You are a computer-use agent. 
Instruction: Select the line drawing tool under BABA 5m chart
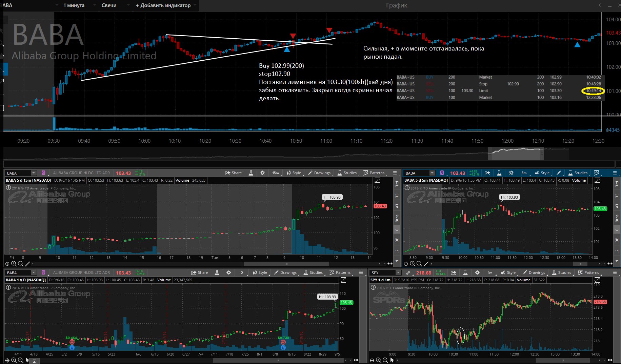426,264
